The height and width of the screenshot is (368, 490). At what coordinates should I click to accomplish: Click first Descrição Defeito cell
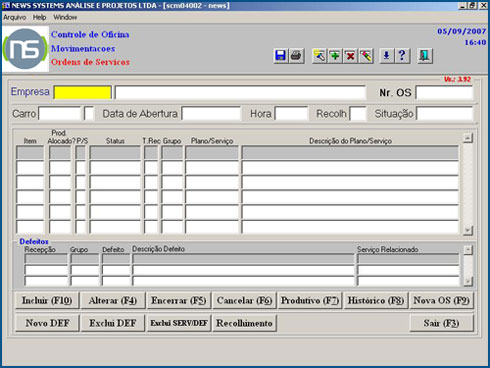pyautogui.click(x=243, y=259)
